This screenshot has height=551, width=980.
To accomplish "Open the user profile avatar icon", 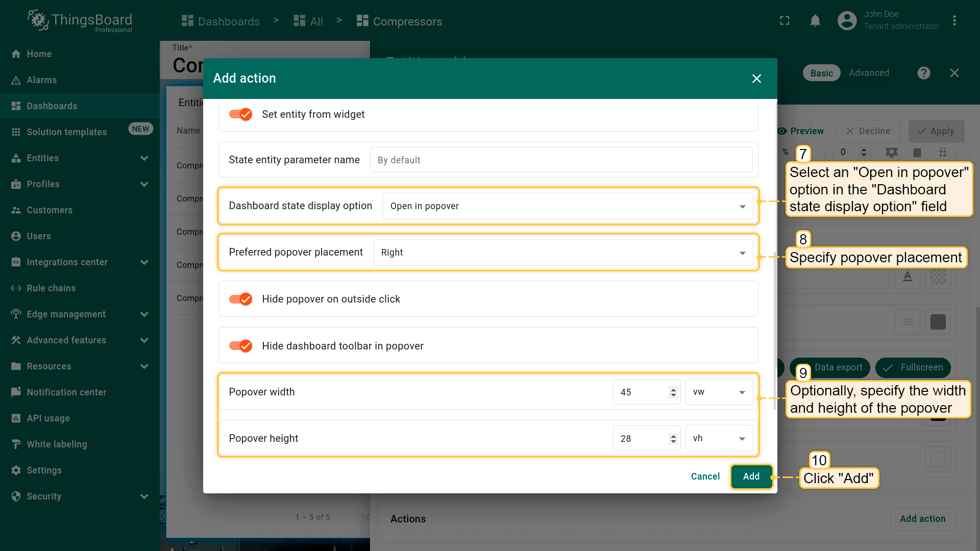I will coord(847,21).
